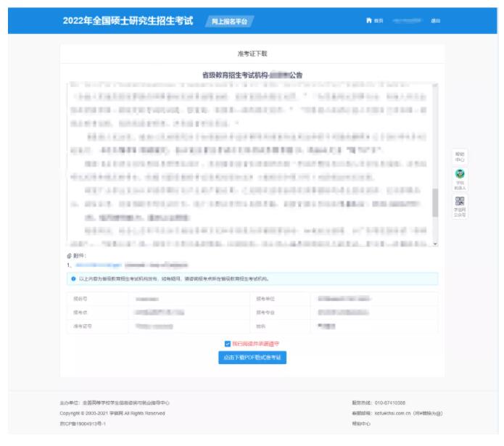This screenshot has width=504, height=446.
Task: Click the announcement scrollbar up arrow
Action: (x=435, y=86)
